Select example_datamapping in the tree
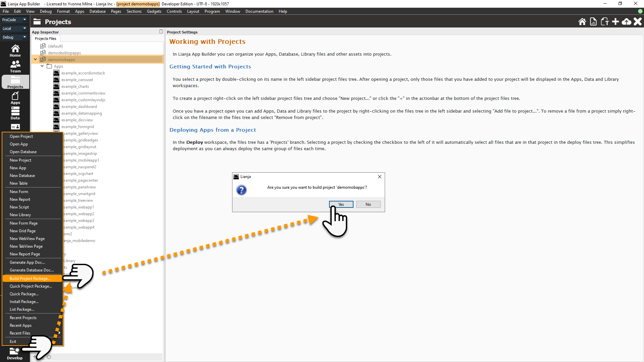This screenshot has height=362, width=644. click(x=82, y=113)
